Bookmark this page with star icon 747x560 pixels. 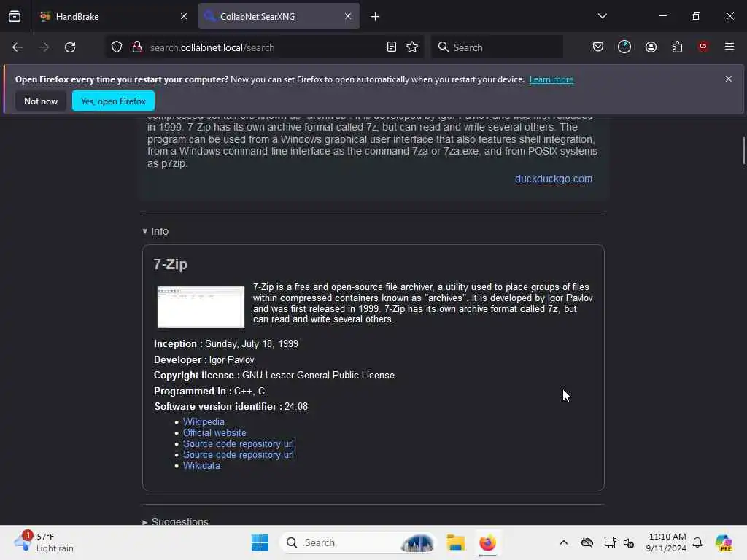pos(412,47)
